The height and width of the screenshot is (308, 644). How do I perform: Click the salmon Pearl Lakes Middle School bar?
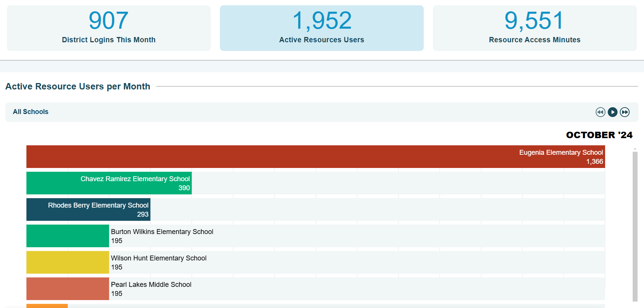(x=68, y=289)
